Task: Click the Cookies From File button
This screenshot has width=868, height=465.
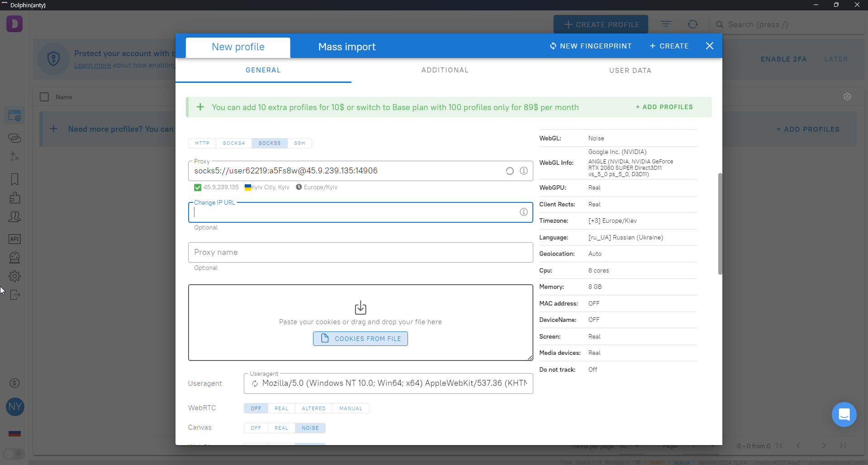Action: 360,339
